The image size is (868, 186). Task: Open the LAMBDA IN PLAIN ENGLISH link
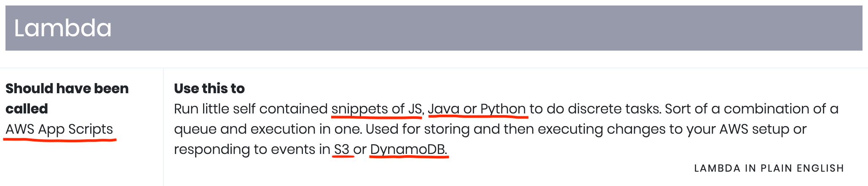(769, 168)
